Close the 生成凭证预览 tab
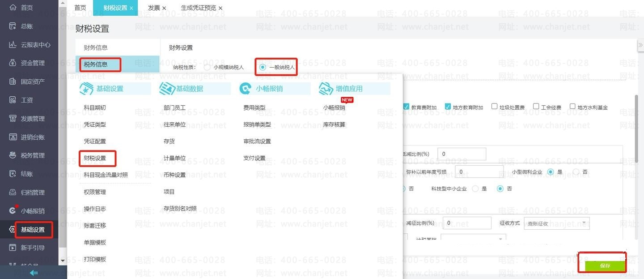644x279 pixels. (220, 8)
